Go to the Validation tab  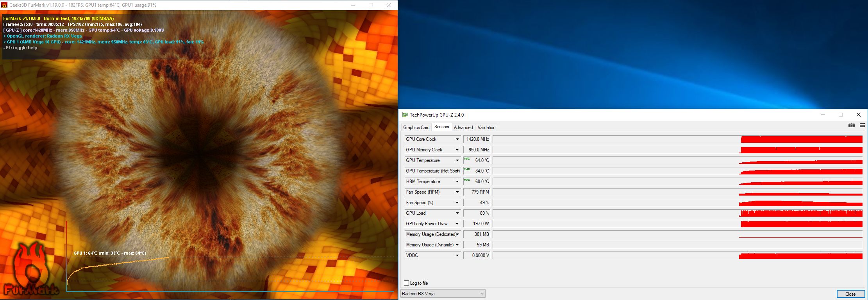tap(486, 128)
